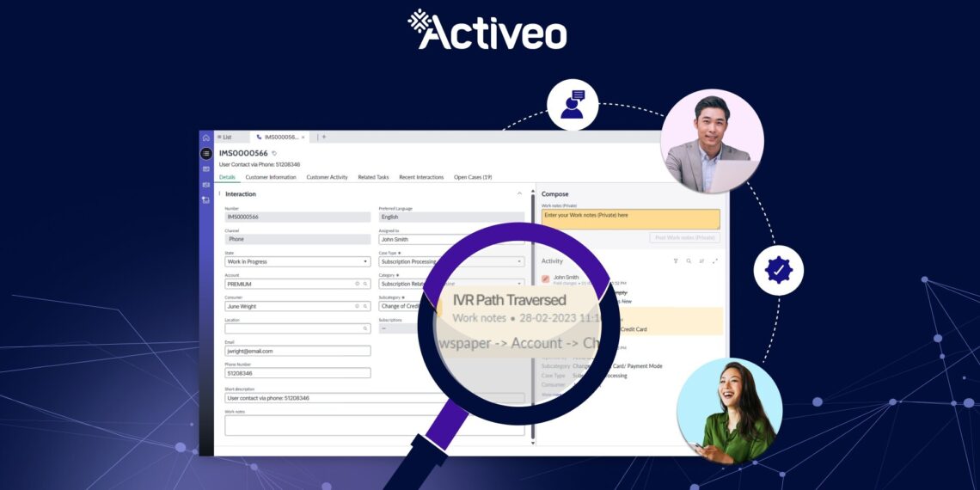Select the Details tab
This screenshot has height=490, width=980.
click(227, 177)
